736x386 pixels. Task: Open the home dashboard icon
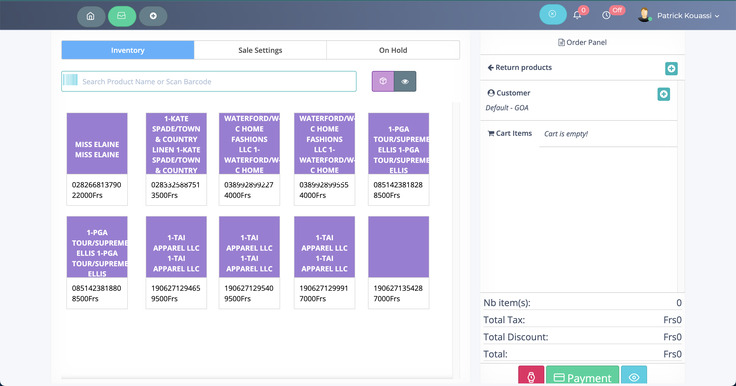91,16
